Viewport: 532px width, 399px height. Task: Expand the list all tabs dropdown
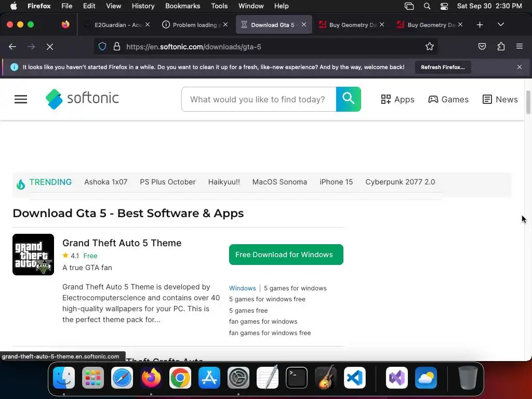(500, 25)
